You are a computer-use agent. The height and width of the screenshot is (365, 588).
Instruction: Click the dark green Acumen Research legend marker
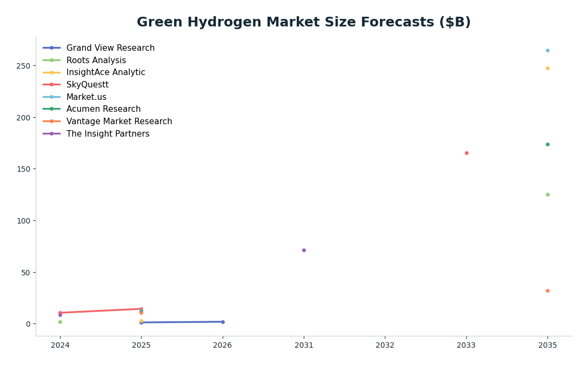coord(51,109)
